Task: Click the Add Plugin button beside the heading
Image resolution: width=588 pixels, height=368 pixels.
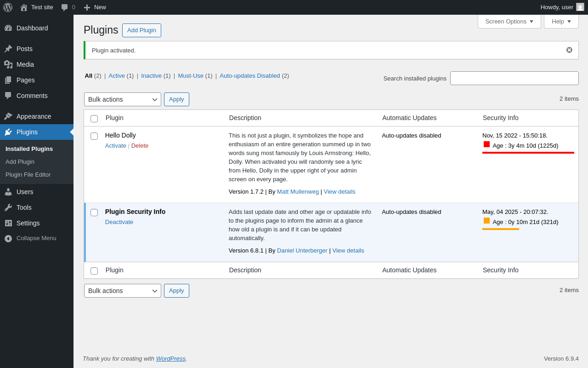Action: coord(141,30)
